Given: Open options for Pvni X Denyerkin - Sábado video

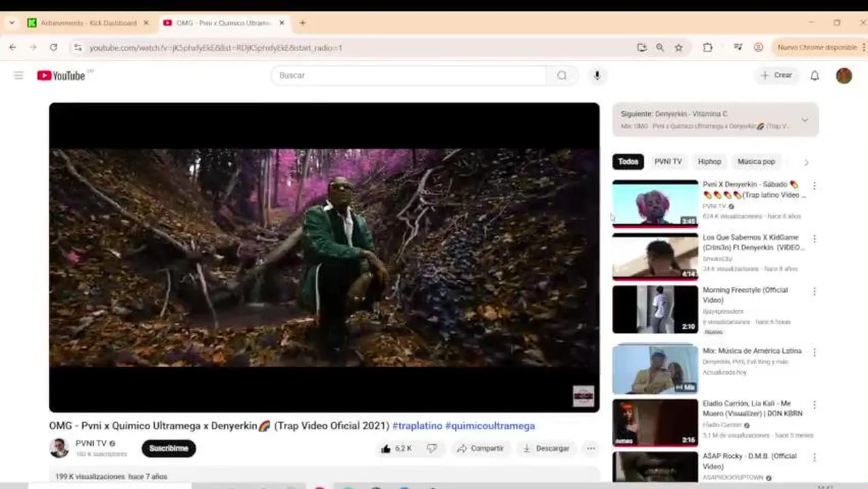Looking at the screenshot, I should (814, 185).
